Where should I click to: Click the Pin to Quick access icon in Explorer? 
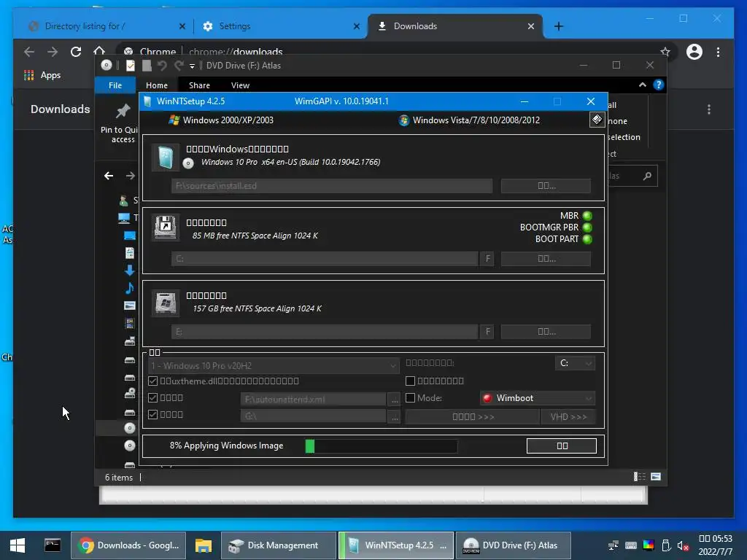tap(123, 111)
